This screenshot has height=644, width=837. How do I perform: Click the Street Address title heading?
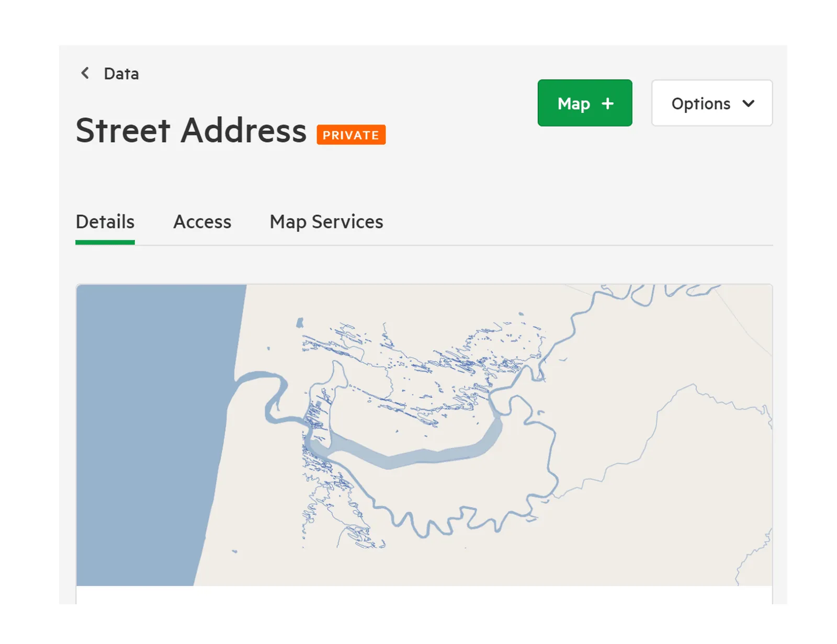(191, 130)
